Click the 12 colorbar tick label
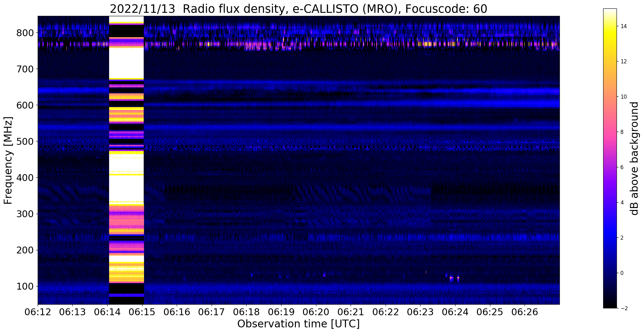644x333 pixels. [x=624, y=61]
